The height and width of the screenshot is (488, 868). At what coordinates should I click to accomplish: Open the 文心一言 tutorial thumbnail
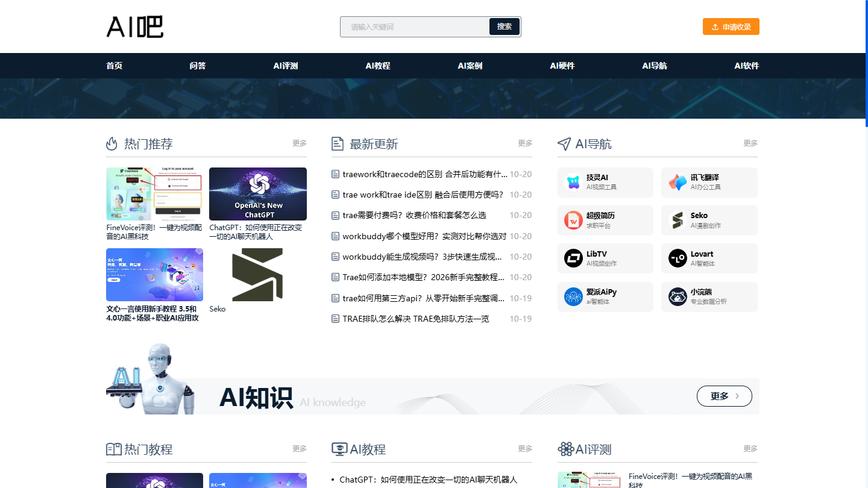click(154, 275)
